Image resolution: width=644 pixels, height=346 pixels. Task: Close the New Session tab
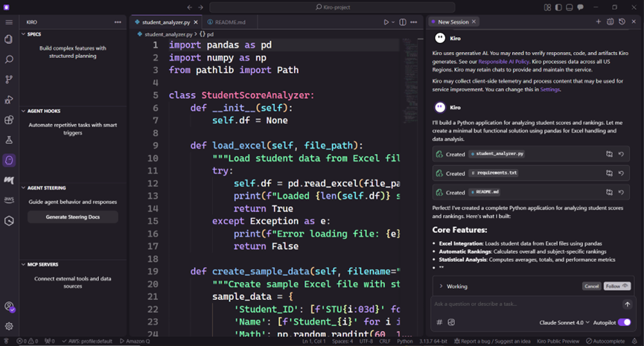click(474, 22)
